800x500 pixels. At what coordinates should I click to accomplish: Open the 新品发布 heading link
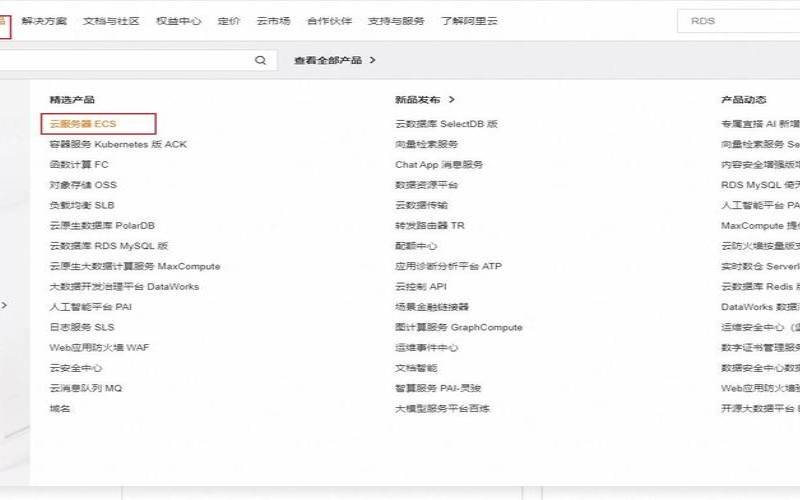point(417,99)
